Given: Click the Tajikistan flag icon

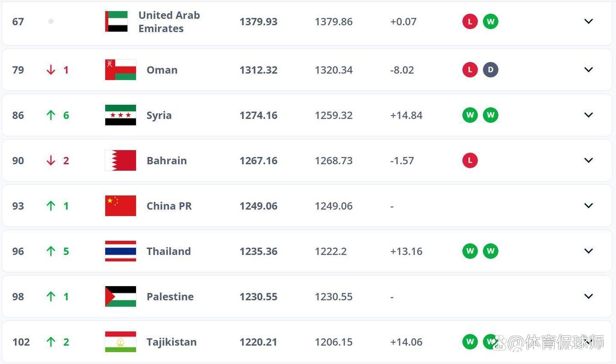Looking at the screenshot, I should 121,342.
